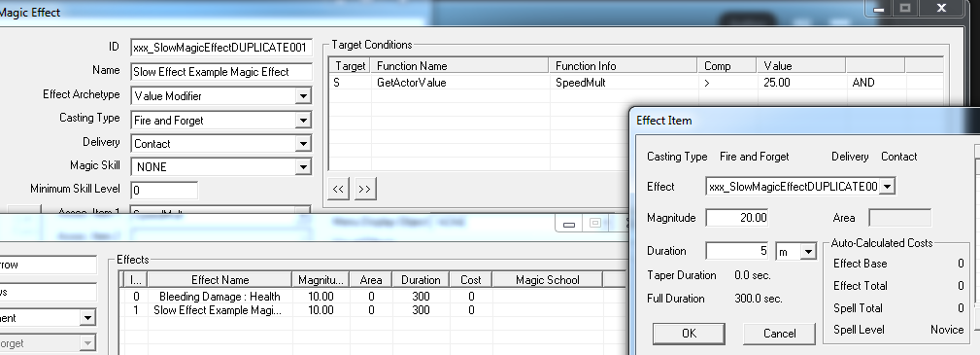Open the Delivery dropdown
This screenshot has height=355, width=980.
point(303,144)
